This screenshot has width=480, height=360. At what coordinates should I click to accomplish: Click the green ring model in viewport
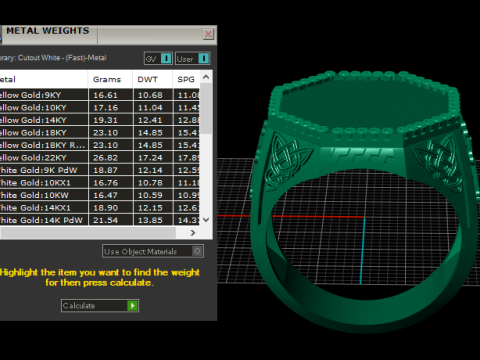coord(362,200)
